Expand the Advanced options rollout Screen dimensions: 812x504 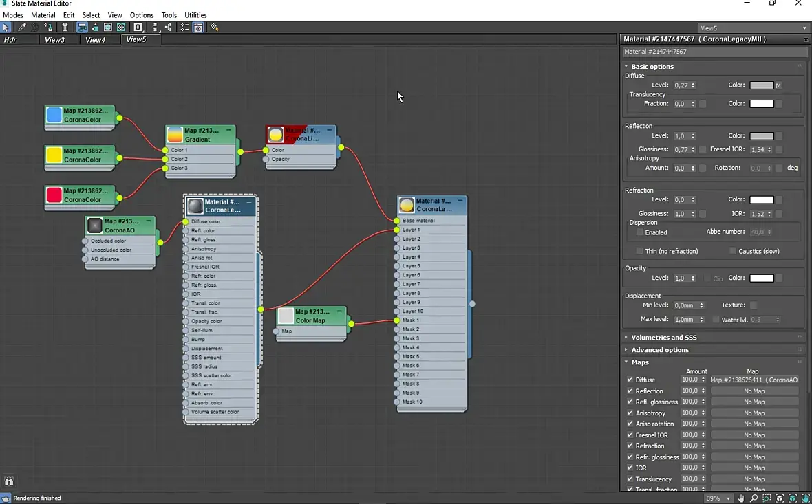point(659,350)
